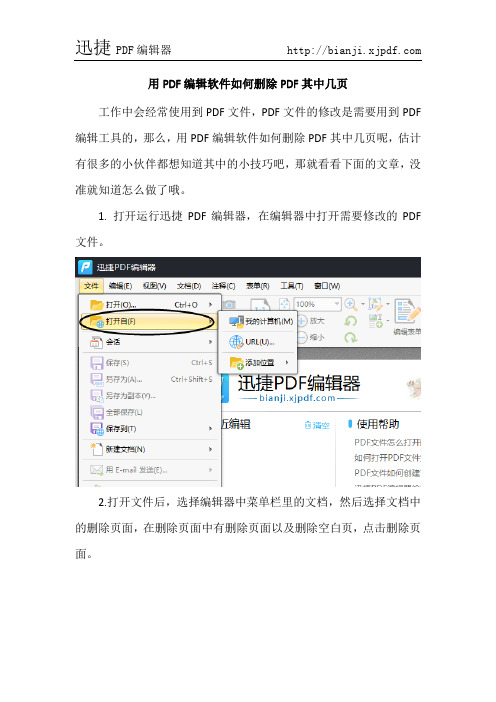496x702 pixels.
Task: Click the add-text tool icon with green plus
Action: click(x=375, y=321)
